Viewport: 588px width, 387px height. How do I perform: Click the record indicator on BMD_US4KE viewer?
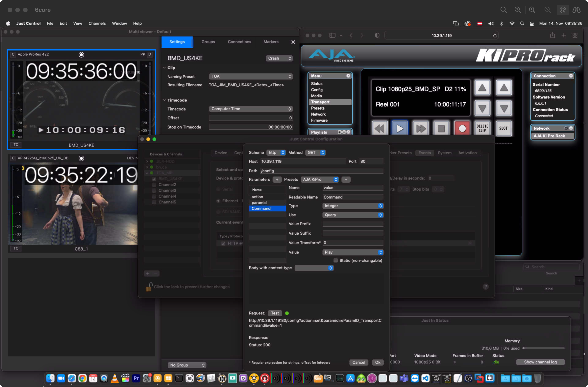[81, 54]
